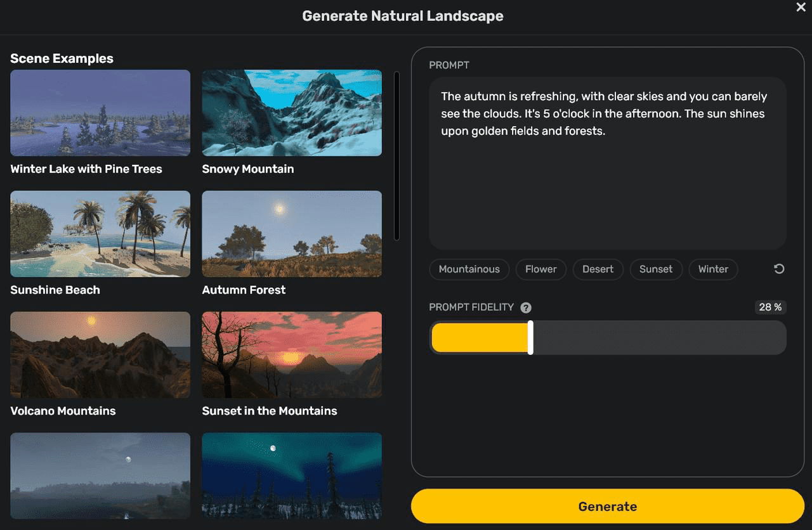The width and height of the screenshot is (812, 530).
Task: Select the aurora night scene thumbnail
Action: pyautogui.click(x=291, y=475)
